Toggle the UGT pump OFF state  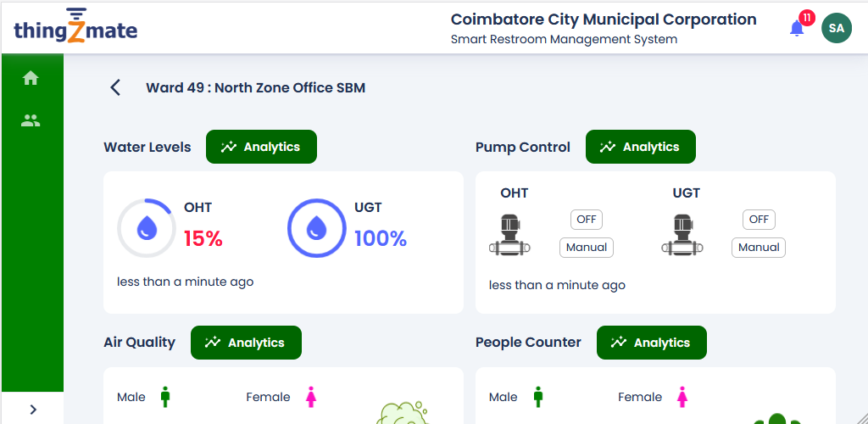click(x=759, y=220)
